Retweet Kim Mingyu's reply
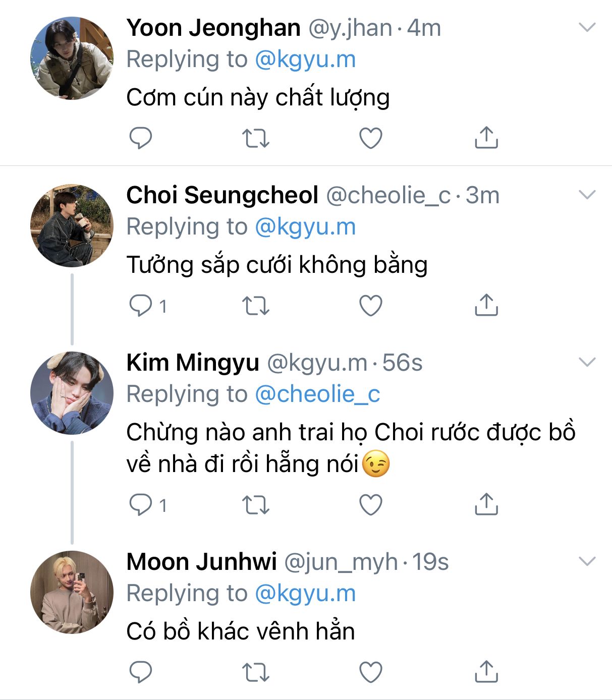The height and width of the screenshot is (700, 612). pos(256,504)
